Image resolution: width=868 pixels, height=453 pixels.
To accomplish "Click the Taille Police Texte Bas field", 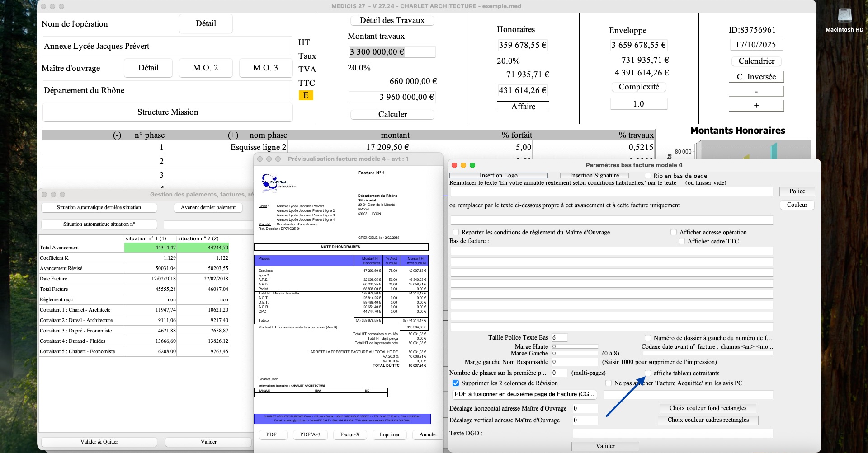I will point(559,338).
